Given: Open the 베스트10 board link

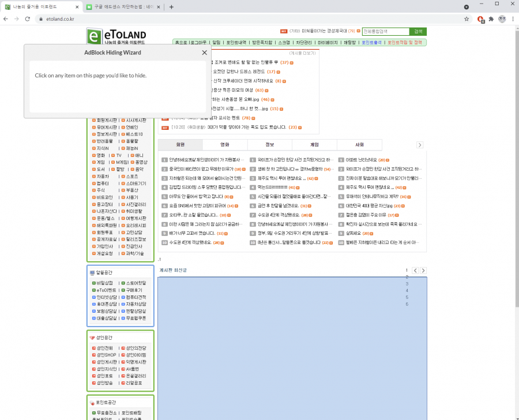Looking at the screenshot, I should coord(134,134).
